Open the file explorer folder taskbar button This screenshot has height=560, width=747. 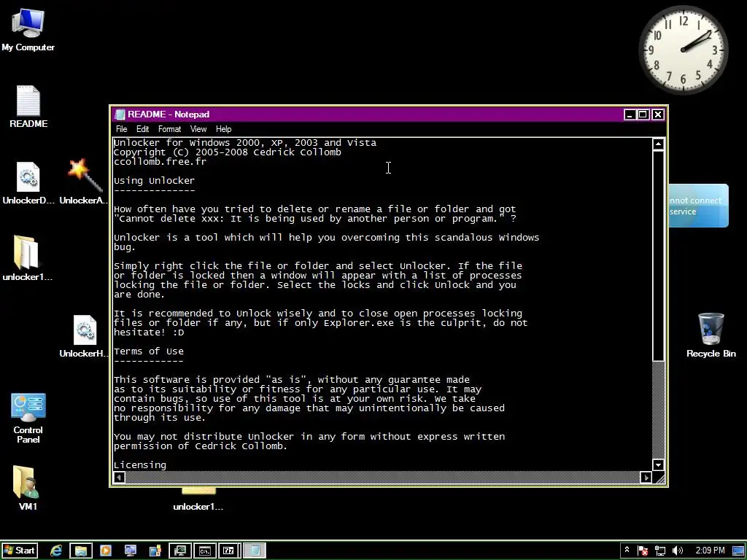click(x=81, y=551)
